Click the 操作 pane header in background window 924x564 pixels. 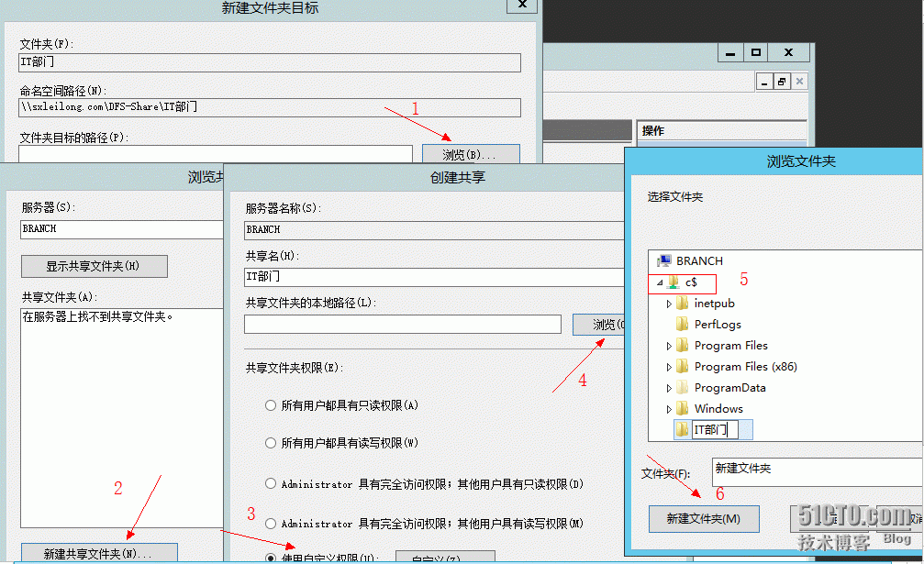(721, 131)
